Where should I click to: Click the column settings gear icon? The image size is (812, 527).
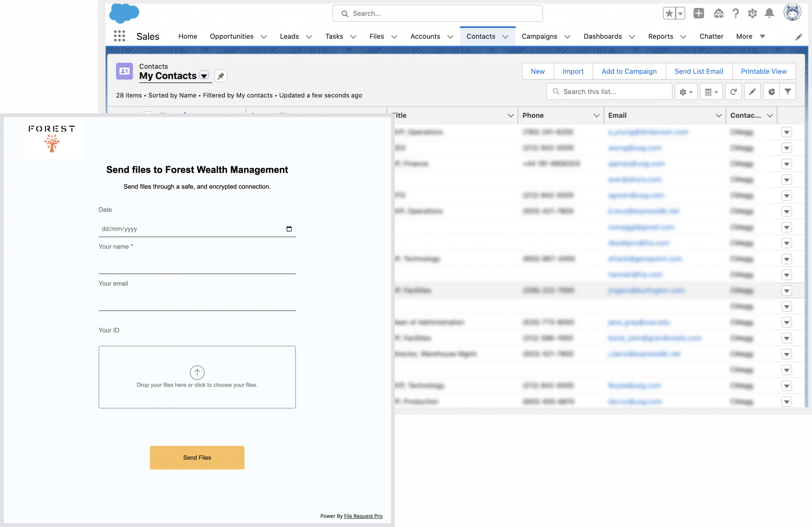click(x=684, y=92)
